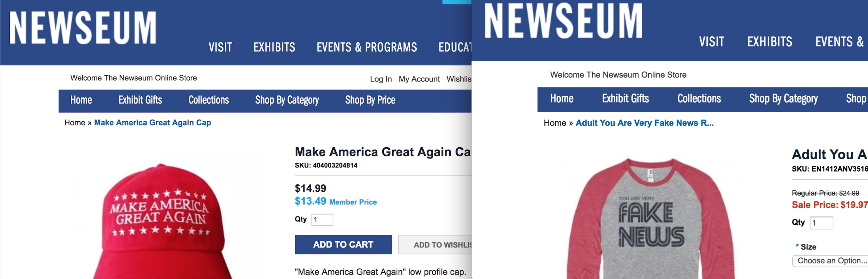
Task: Open Collections menu on the right page
Action: pos(699,99)
